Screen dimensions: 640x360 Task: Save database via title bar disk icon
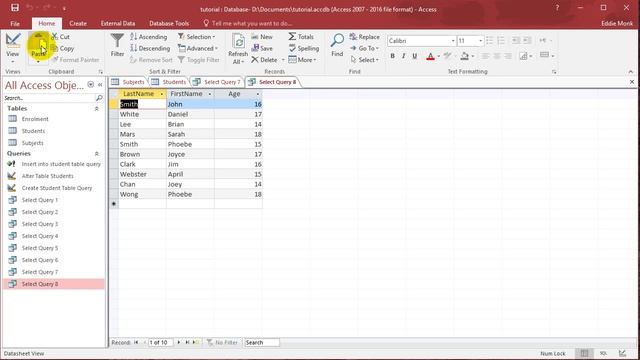[15, 8]
